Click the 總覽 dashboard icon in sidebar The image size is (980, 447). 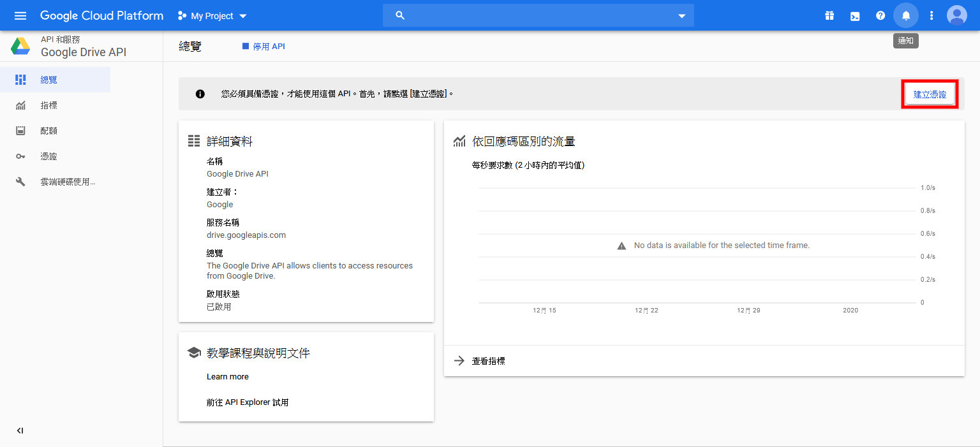(x=20, y=80)
